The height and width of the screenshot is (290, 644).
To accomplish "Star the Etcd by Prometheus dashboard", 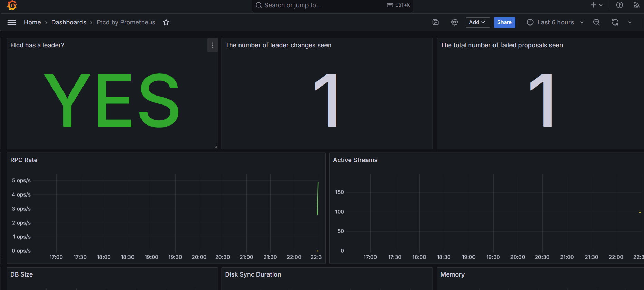I will coord(166,22).
